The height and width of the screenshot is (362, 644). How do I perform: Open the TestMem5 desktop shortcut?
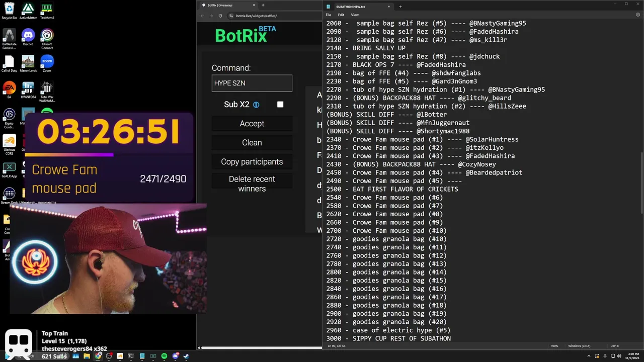point(47,11)
